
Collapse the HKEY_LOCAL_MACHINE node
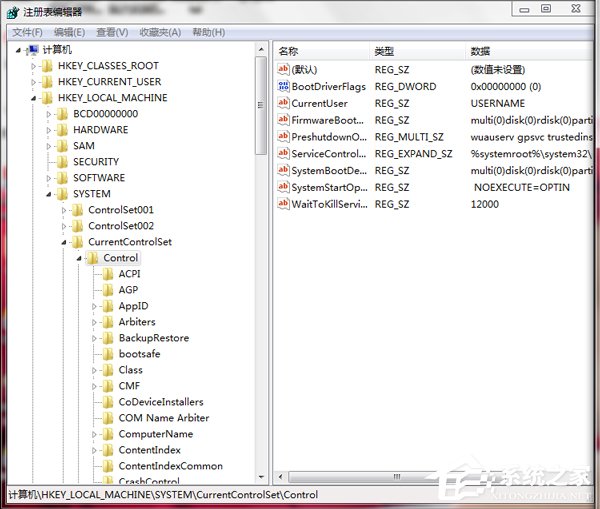click(x=34, y=98)
